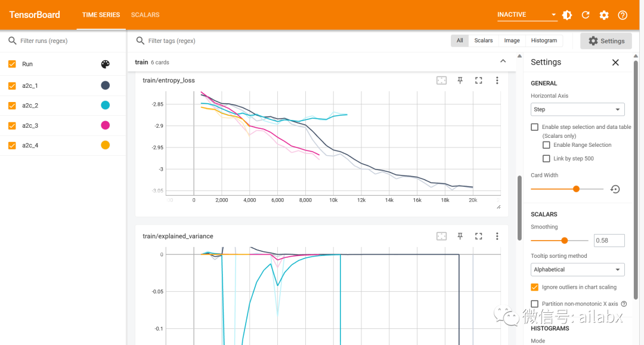Screen dimensions: 644x345
Task: Expand explained_variance chart to full screen
Action: pos(478,236)
